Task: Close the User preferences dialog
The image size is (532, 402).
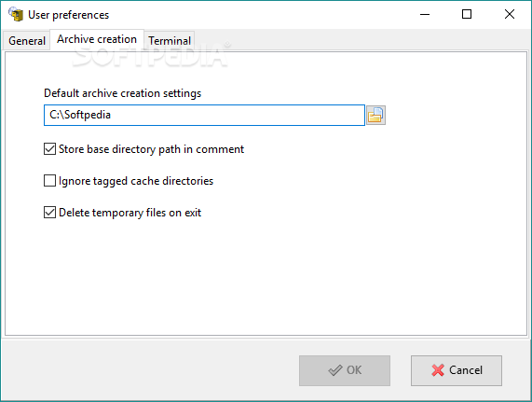Action: click(510, 14)
